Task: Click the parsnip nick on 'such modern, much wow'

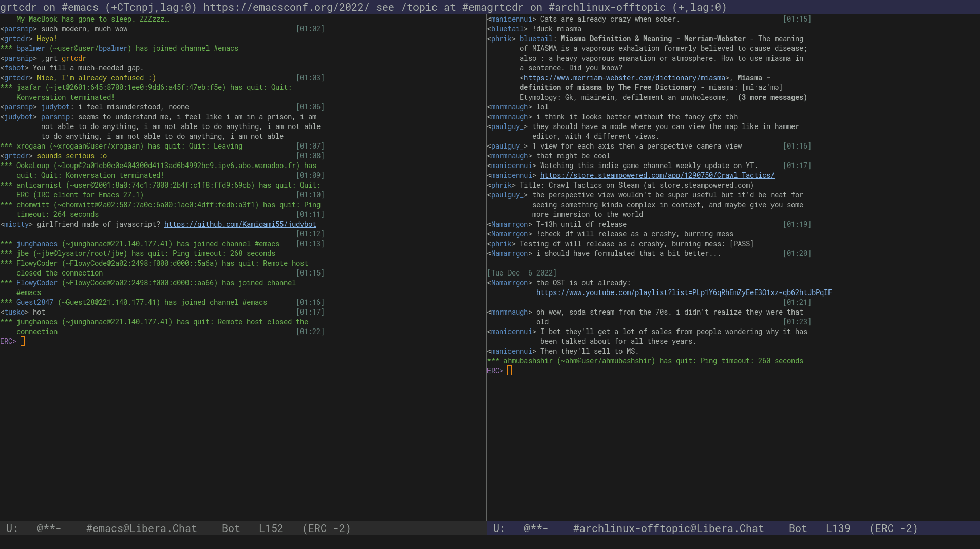Action: [18, 29]
